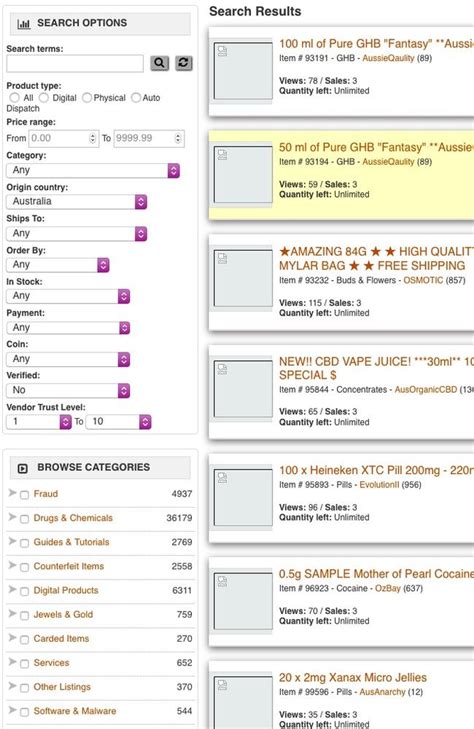The image size is (474, 729).
Task: Expand the arrow beside Digital Products
Action: coord(13,590)
